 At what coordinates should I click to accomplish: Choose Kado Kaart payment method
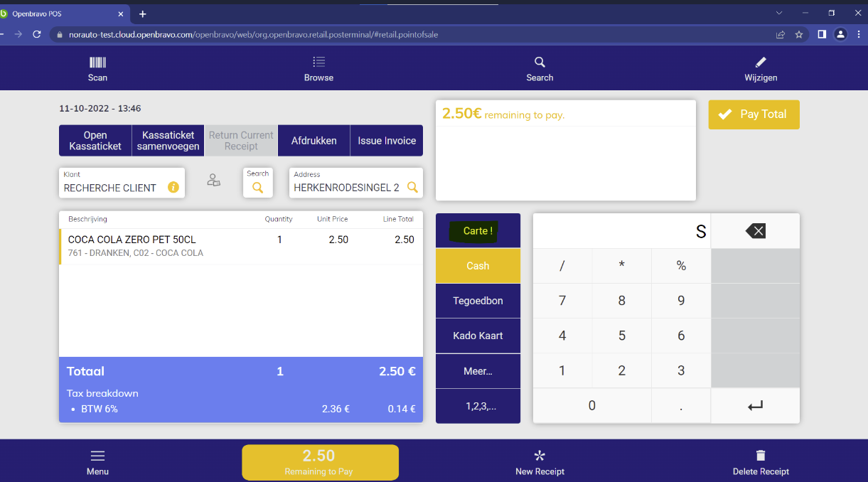pos(478,336)
